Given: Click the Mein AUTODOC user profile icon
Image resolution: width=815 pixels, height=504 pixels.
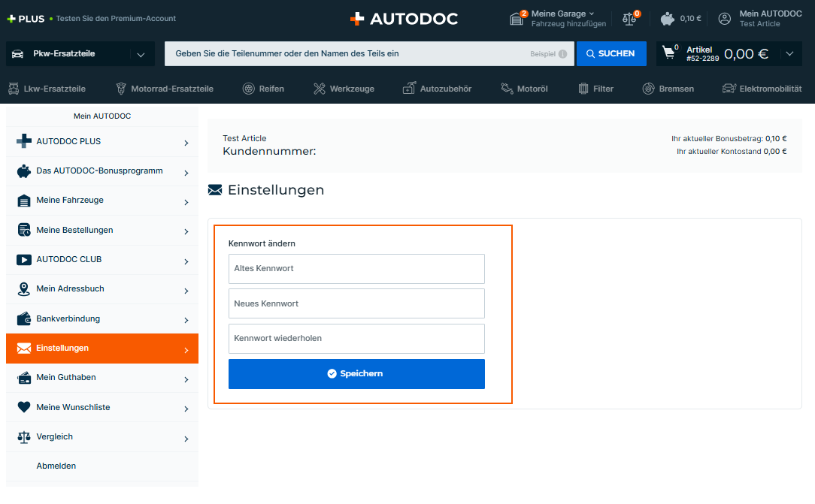Looking at the screenshot, I should [725, 19].
